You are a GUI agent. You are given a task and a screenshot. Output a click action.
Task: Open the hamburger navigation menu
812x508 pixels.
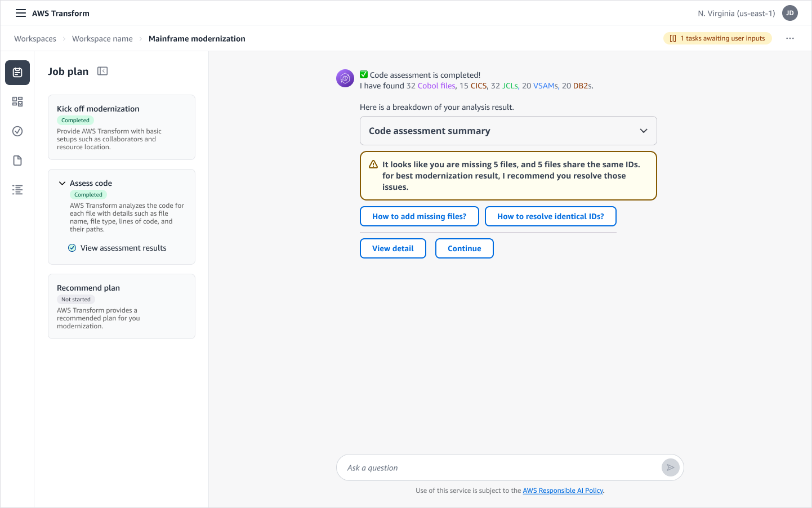tap(21, 13)
